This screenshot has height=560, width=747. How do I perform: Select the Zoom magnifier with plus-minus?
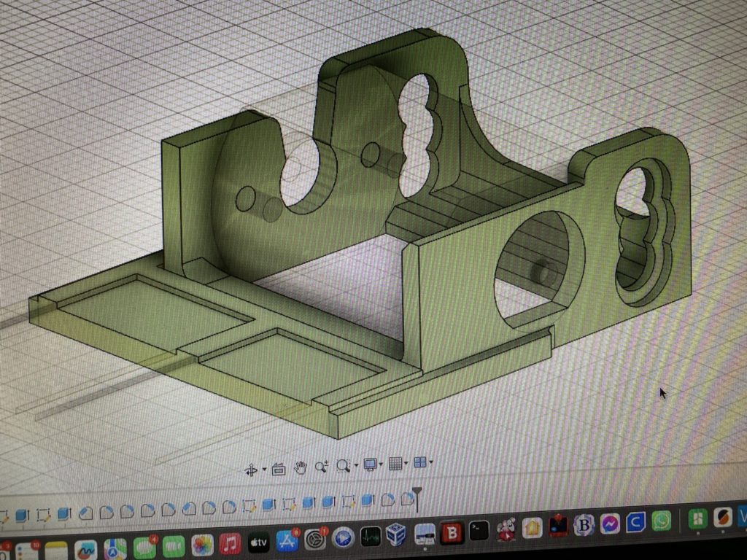[321, 467]
